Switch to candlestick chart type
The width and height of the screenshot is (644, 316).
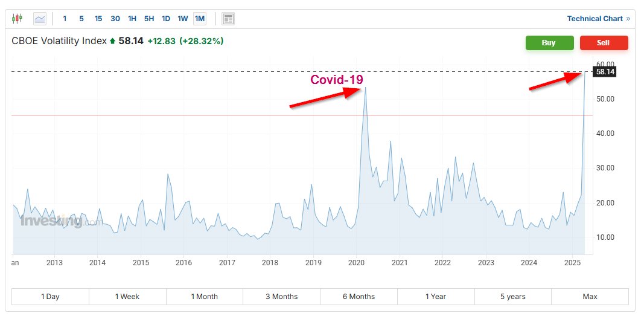[x=17, y=19]
